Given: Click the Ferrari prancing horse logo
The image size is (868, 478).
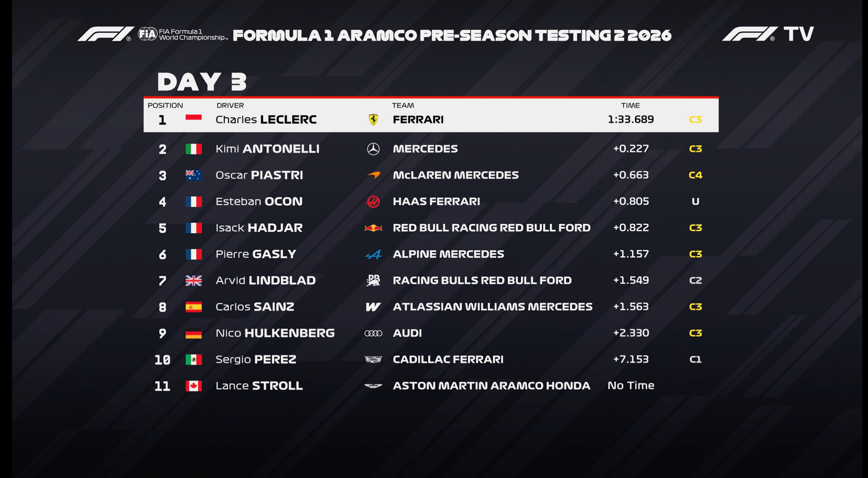Looking at the screenshot, I should coord(373,119).
